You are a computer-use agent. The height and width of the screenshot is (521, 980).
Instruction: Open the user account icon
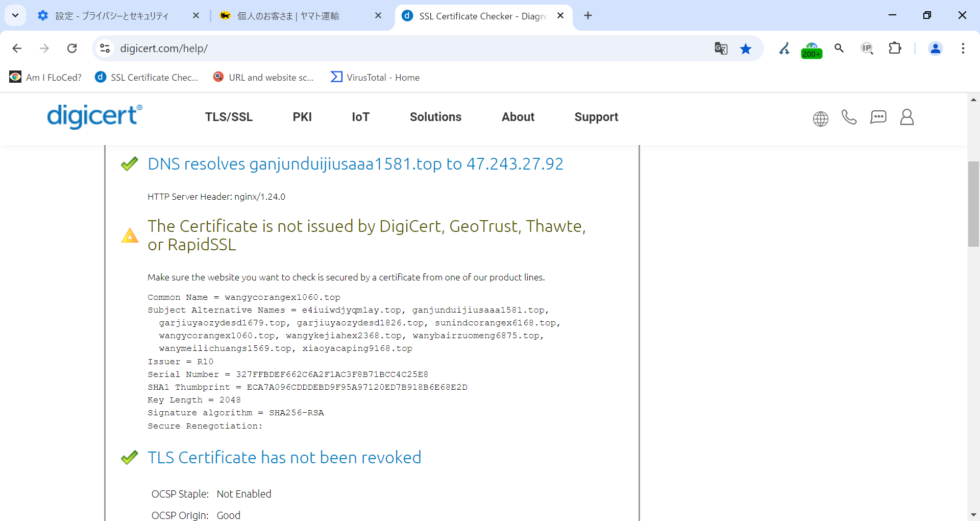[x=907, y=117]
